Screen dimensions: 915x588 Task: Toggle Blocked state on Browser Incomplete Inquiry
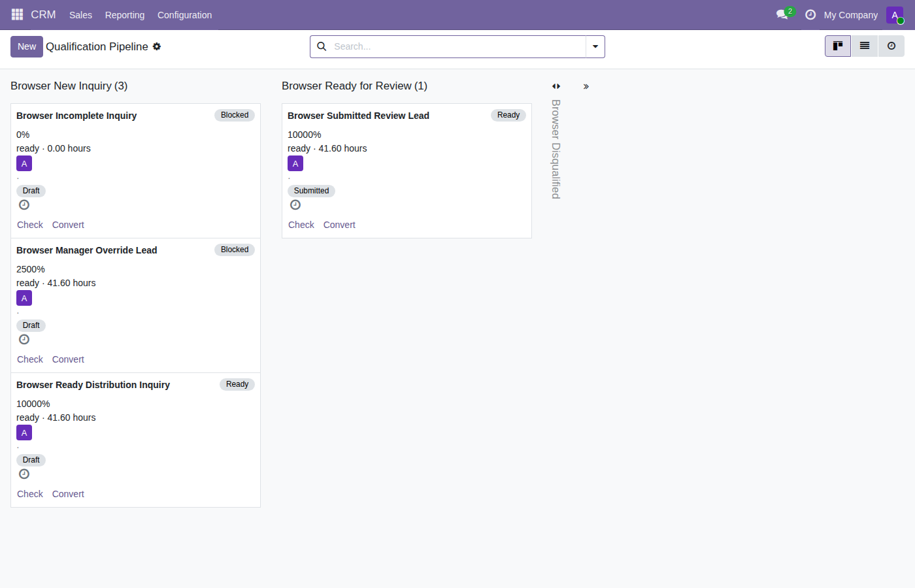(235, 115)
